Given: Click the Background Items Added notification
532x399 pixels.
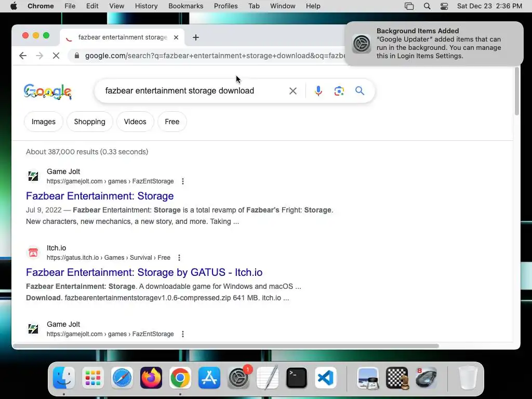Looking at the screenshot, I should 434,44.
